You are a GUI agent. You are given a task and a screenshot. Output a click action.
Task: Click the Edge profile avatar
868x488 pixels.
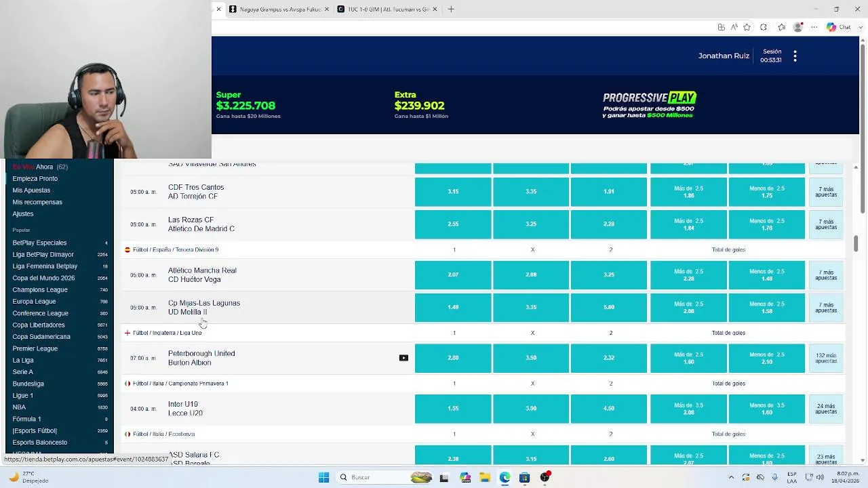click(x=798, y=27)
